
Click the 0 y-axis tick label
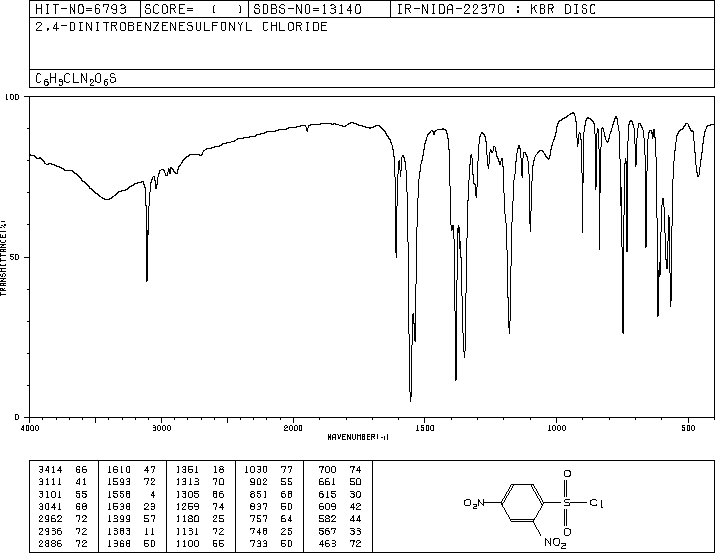coord(17,417)
